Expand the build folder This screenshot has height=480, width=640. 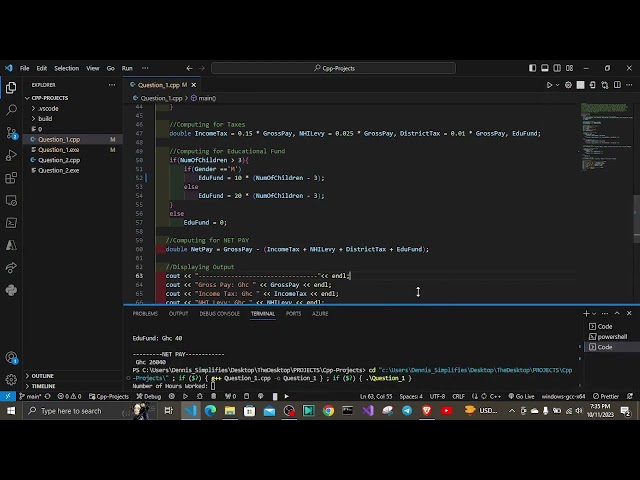[x=72, y=119]
